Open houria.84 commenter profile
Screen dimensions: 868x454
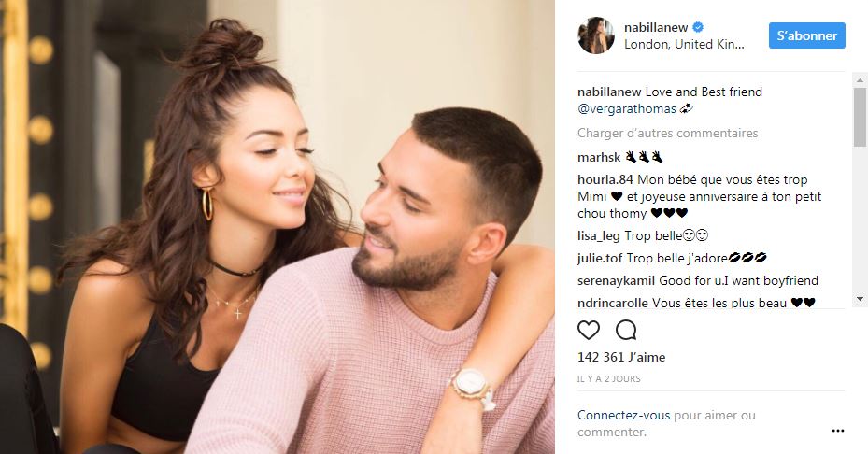(605, 180)
